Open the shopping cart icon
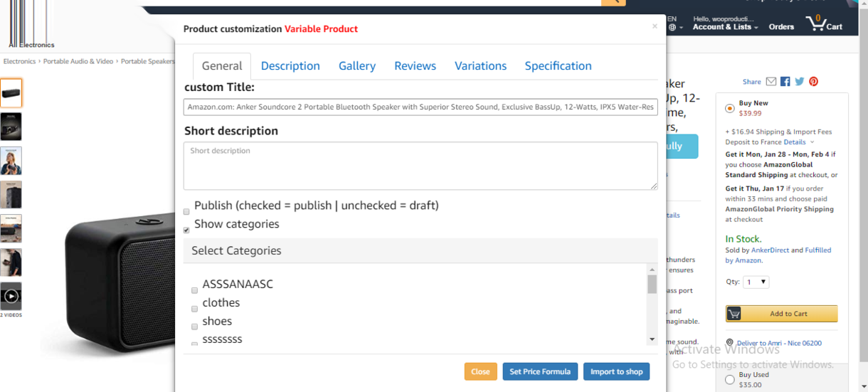Screen dimensions: 868x392 pyautogui.click(x=815, y=24)
